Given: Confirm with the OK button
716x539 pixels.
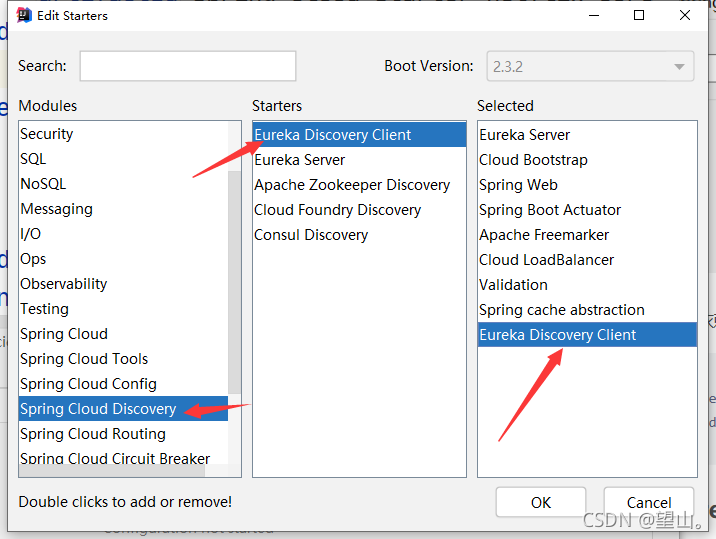Looking at the screenshot, I should (x=541, y=502).
